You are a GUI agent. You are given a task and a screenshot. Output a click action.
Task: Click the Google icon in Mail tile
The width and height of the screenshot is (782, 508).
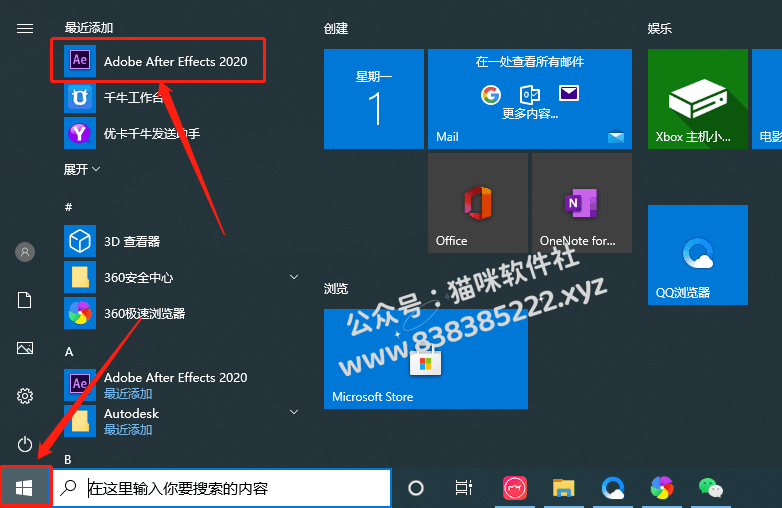click(x=491, y=94)
